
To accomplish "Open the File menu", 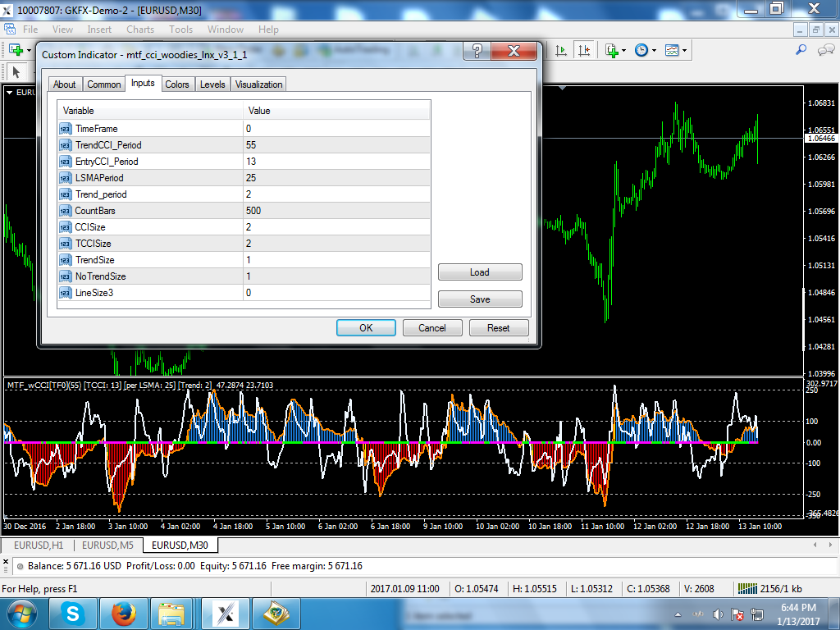I will coord(30,30).
